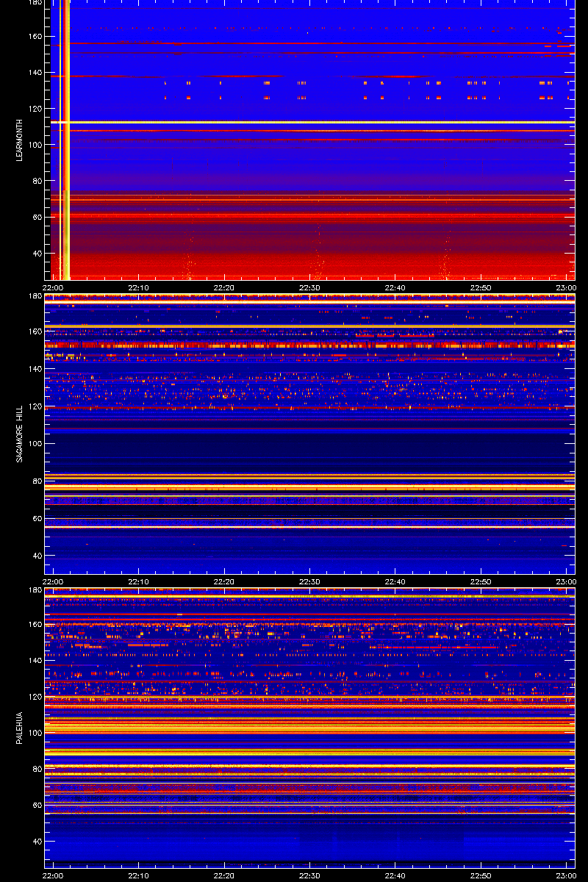Click the bright vertical burst stripe in Learmonth
The width and height of the screenshot is (588, 882).
tap(65, 140)
